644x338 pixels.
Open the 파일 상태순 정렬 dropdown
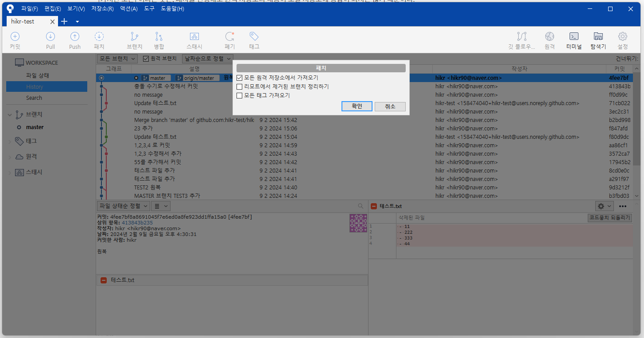tap(123, 206)
